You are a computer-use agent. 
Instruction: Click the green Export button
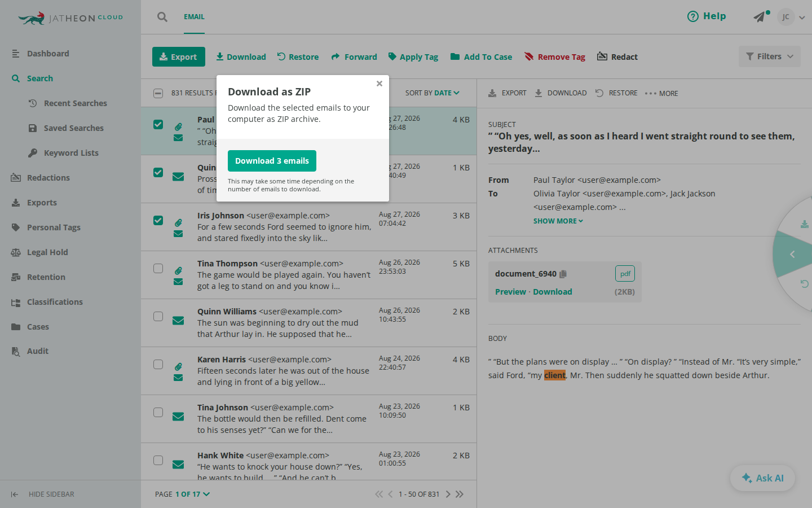(179, 57)
